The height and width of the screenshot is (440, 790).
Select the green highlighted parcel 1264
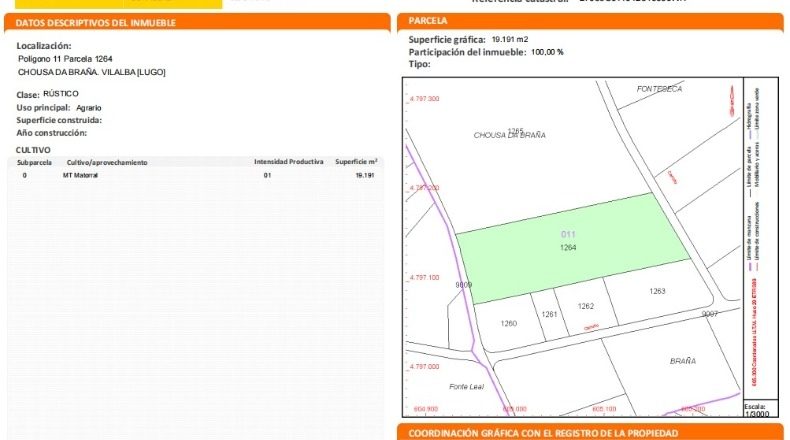572,248
